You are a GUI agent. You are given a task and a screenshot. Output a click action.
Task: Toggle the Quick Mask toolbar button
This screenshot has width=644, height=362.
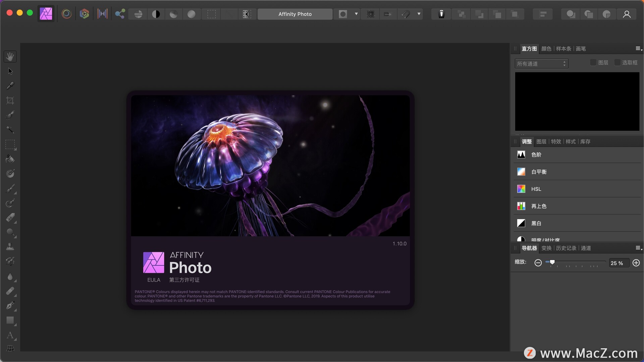coord(343,14)
